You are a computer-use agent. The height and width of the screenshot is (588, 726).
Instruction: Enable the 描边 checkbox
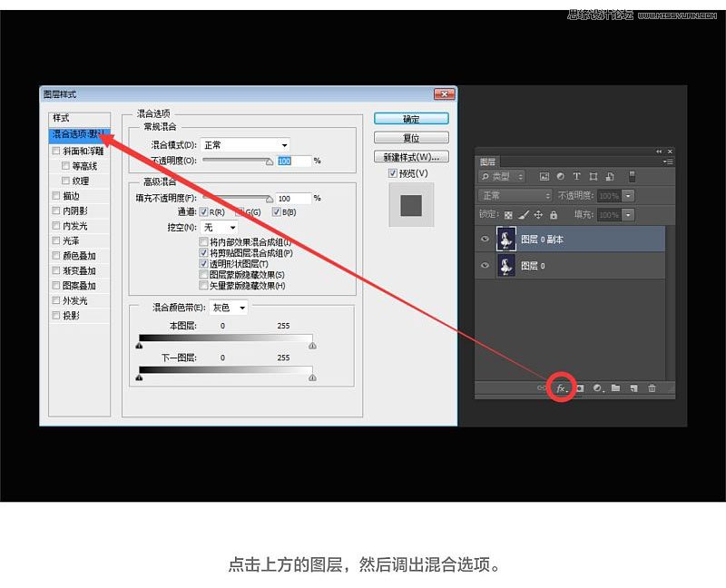click(56, 196)
